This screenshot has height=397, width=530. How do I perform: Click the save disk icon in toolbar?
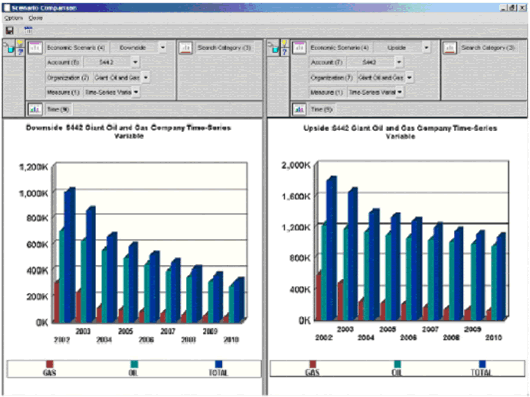point(10,30)
